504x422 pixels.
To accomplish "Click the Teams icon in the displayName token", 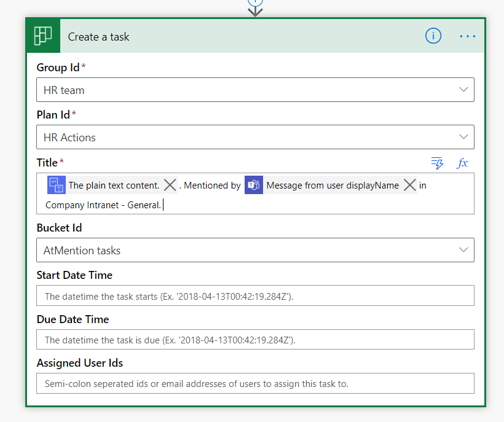I will [x=253, y=185].
